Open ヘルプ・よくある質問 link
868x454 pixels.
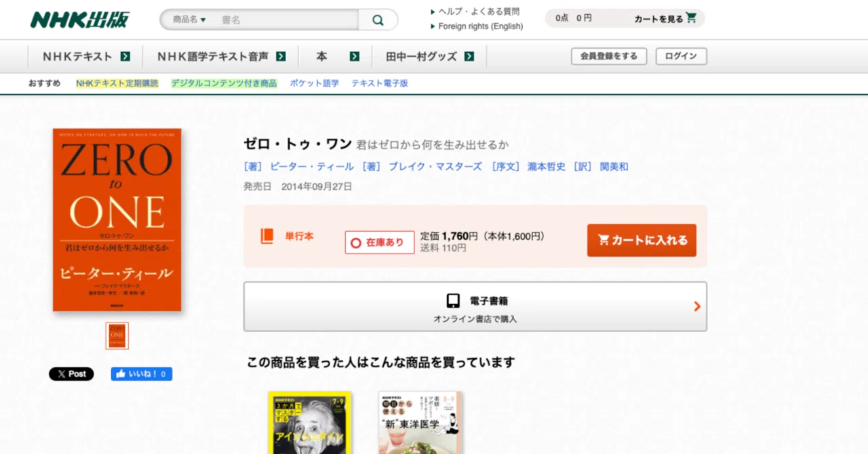click(478, 12)
